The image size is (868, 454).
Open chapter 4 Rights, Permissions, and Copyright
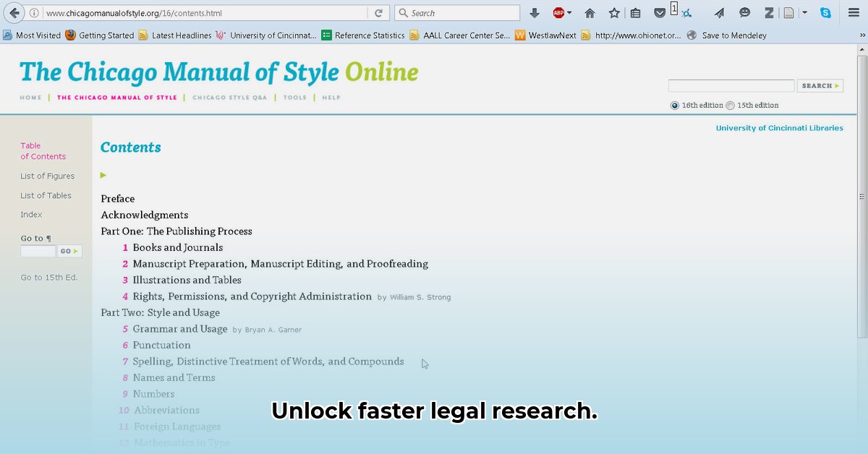click(x=252, y=296)
